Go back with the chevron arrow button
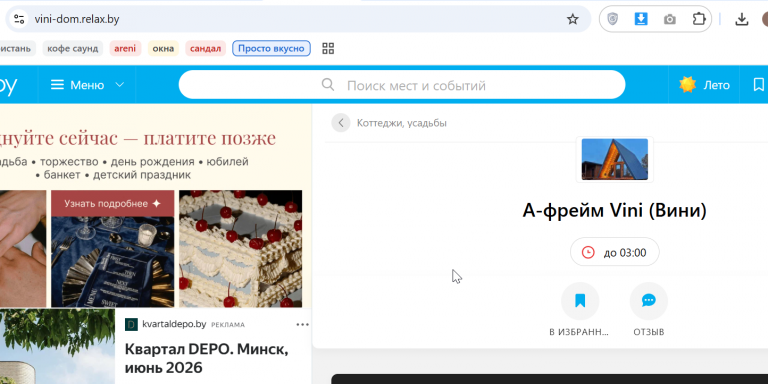The width and height of the screenshot is (768, 384). point(341,123)
